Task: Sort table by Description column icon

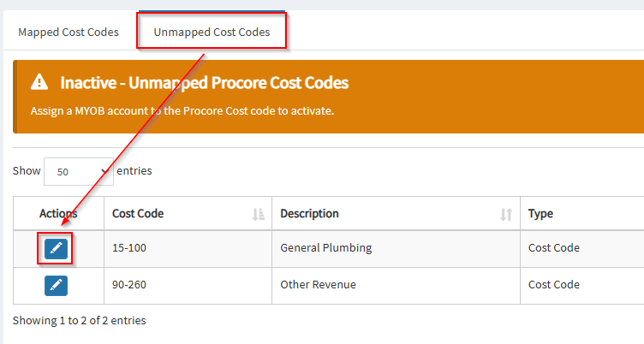Action: (506, 214)
